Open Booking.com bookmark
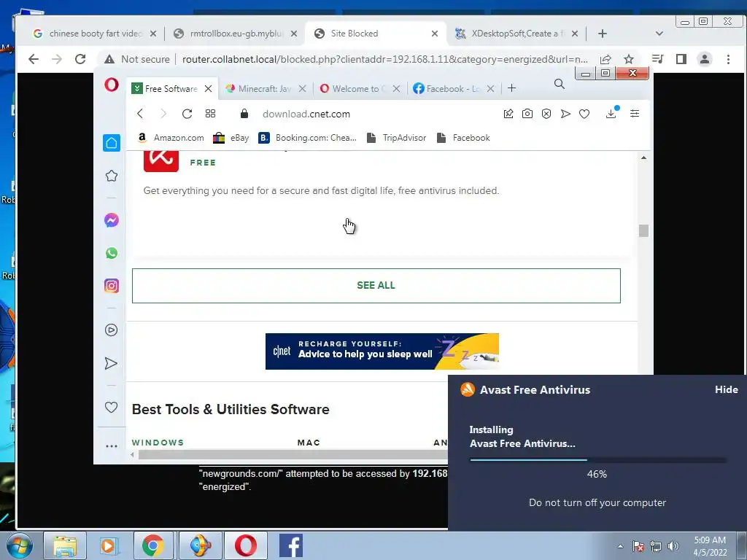This screenshot has width=747, height=560. (x=307, y=138)
